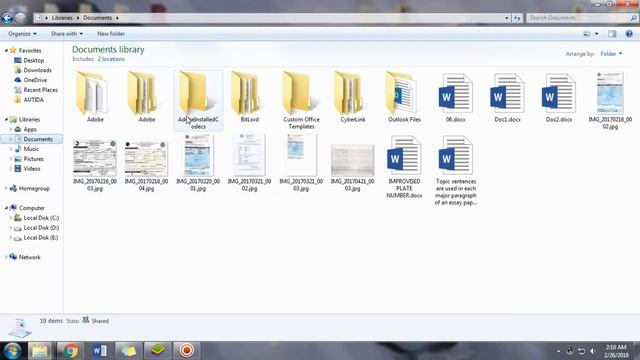Viewport: 640px width, 360px height.
Task: Open the screen recorder taskbar icon
Action: click(187, 351)
